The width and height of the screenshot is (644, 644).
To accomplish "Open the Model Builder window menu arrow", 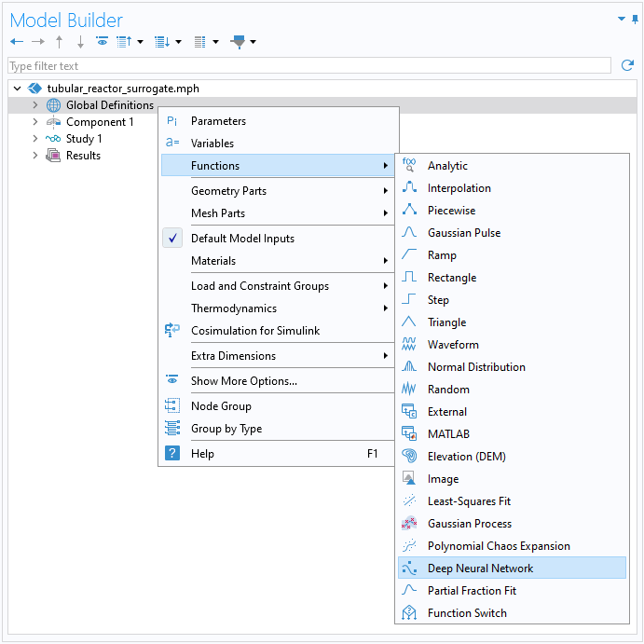I will click(x=622, y=19).
